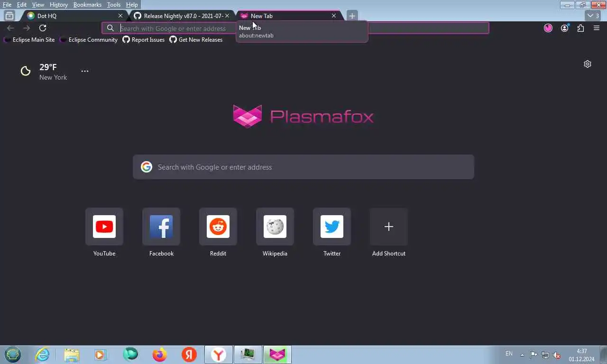Viewport: 607px width, 364px height.
Task: Reload the page with the refresh icon
Action: click(x=43, y=28)
